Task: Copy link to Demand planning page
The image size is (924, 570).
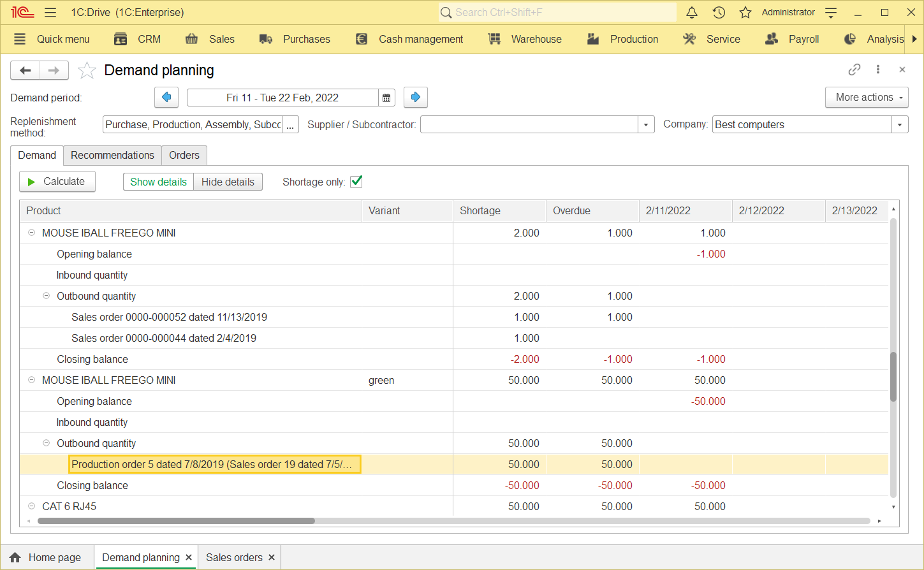Action: tap(854, 69)
